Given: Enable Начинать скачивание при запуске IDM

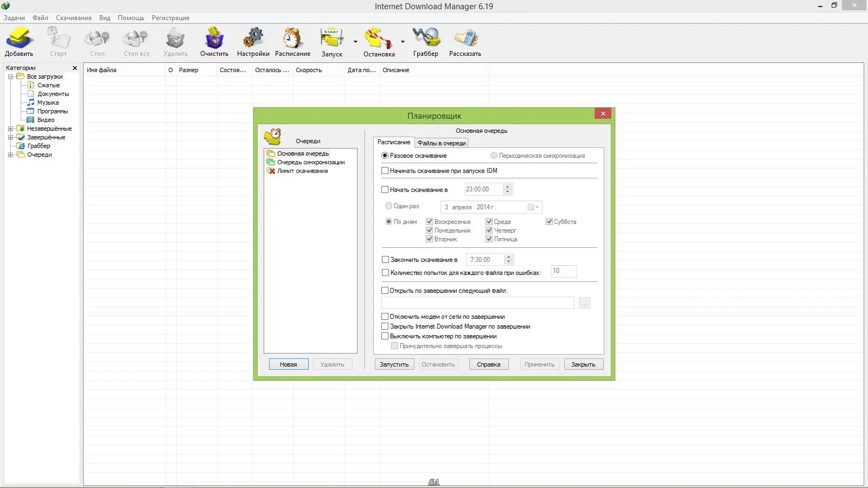Looking at the screenshot, I should coord(385,171).
